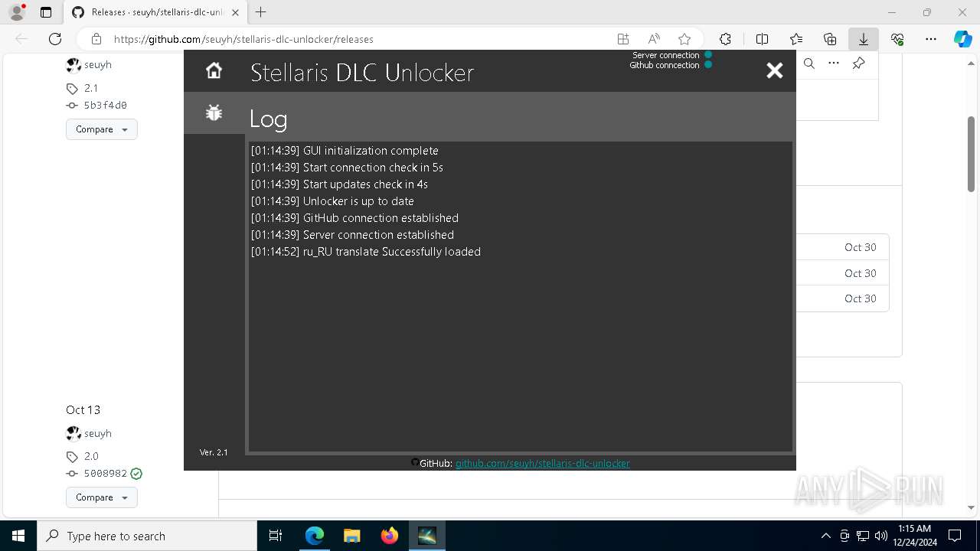This screenshot has width=980, height=551.
Task: Switch to Stellaris unlocker taskbar icon
Action: coord(427,536)
